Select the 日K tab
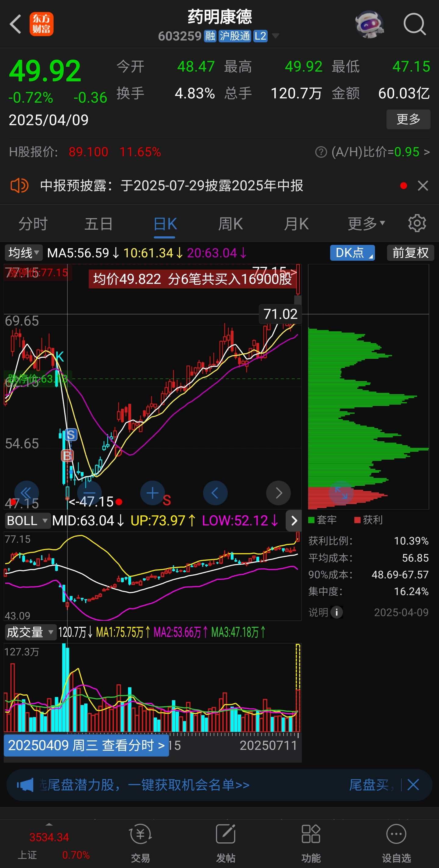 [x=165, y=224]
